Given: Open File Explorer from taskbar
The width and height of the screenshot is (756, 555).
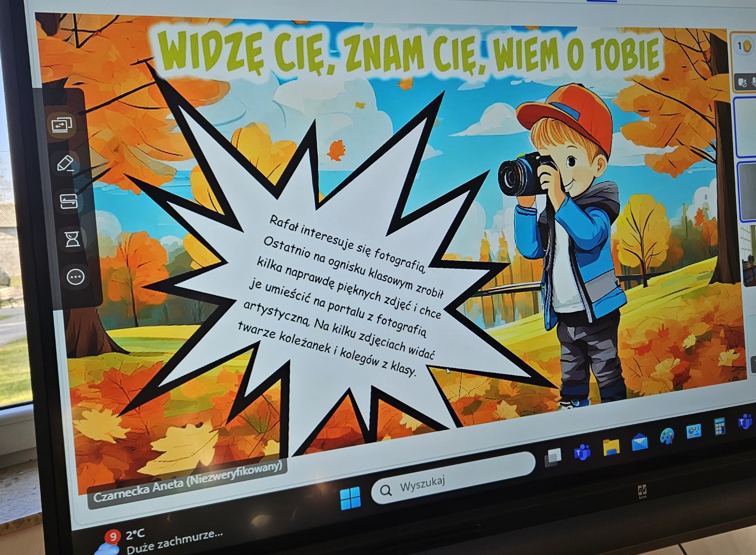Looking at the screenshot, I should [611, 447].
